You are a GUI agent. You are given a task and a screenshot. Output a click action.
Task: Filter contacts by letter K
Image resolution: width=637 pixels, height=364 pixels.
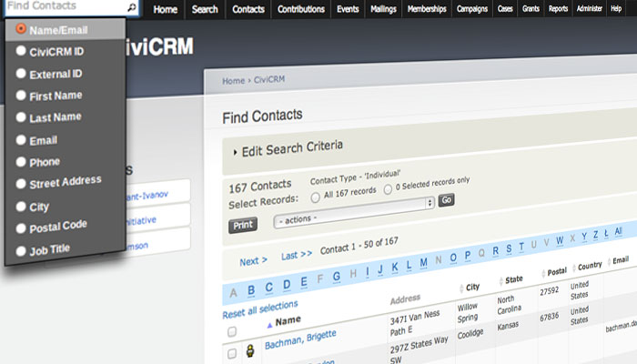[394, 268]
